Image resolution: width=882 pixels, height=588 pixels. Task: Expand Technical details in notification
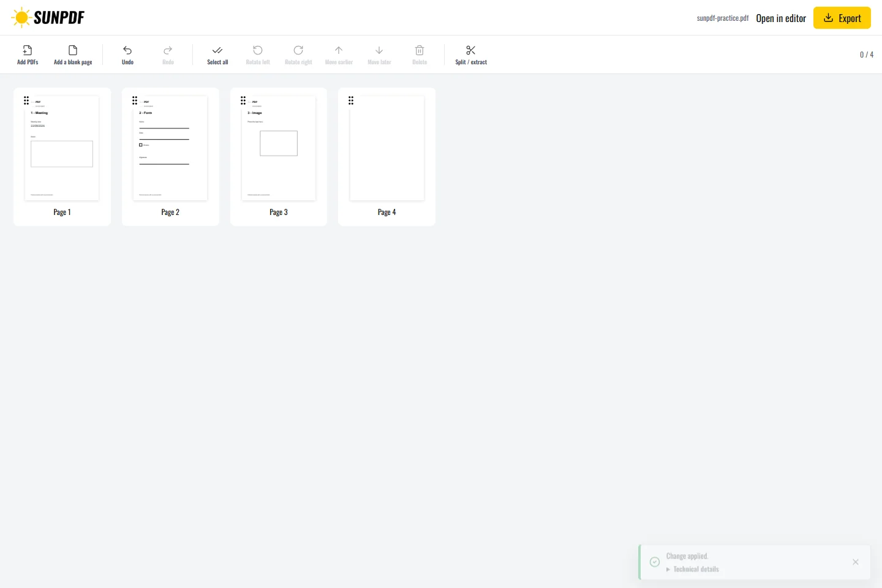(x=693, y=569)
